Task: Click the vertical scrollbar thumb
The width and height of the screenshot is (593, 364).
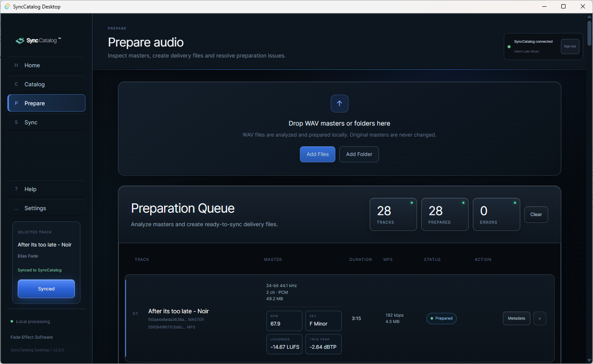Action: point(589,33)
